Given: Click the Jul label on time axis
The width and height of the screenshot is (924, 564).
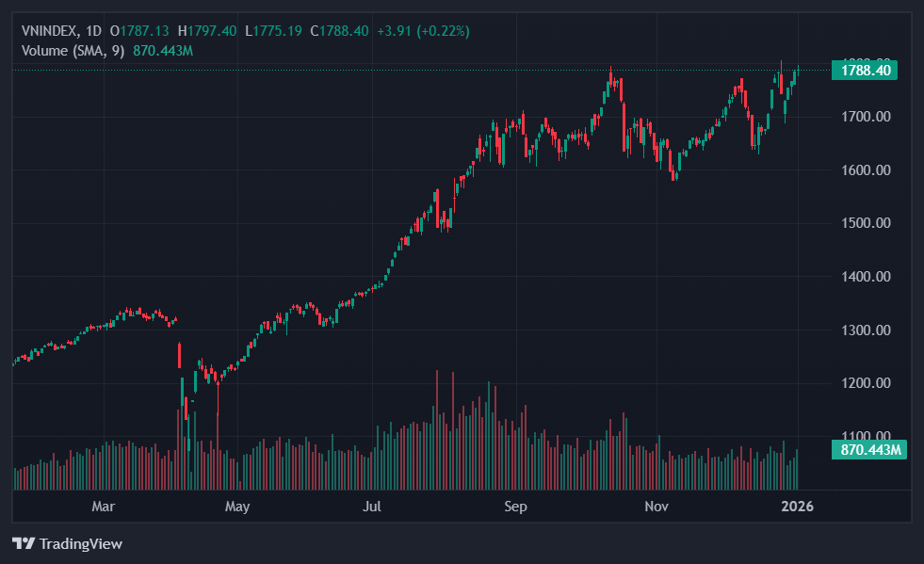Looking at the screenshot, I should pyautogui.click(x=374, y=507).
